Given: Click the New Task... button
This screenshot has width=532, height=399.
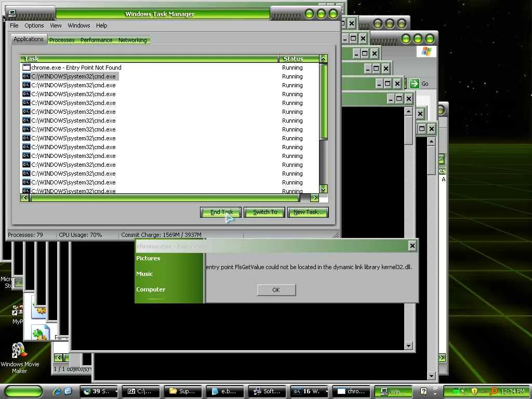Looking at the screenshot, I should 308,212.
